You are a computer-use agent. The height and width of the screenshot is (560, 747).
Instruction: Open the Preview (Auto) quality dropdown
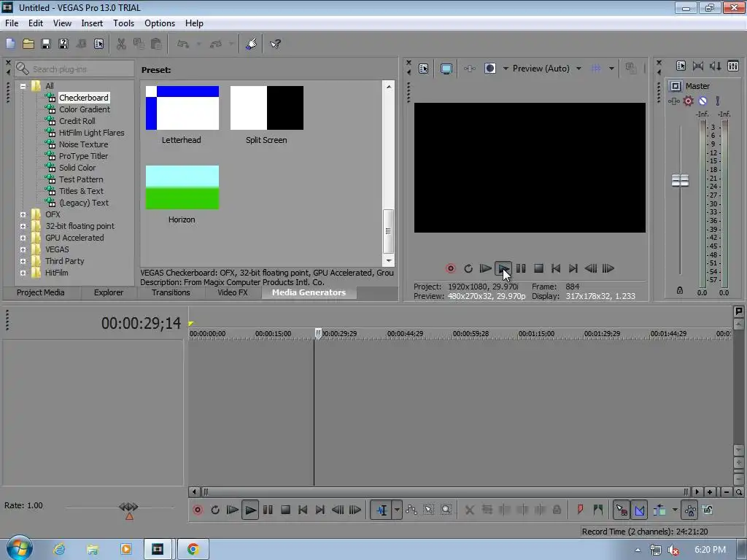(578, 69)
